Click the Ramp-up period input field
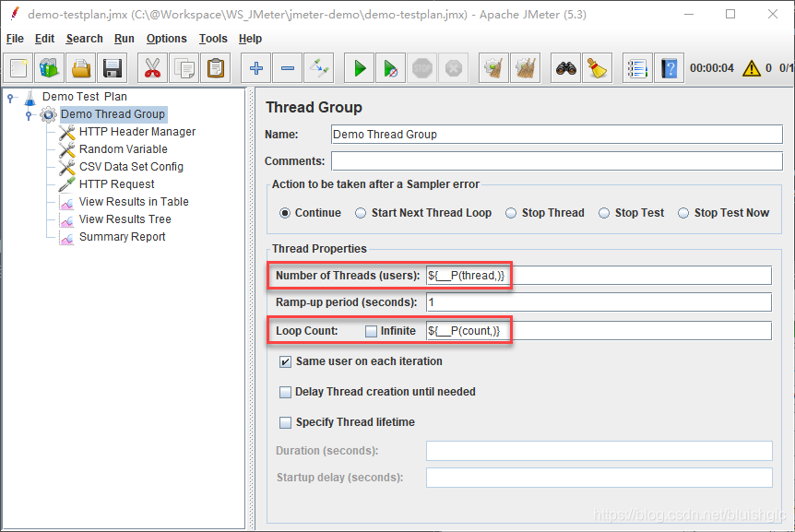795x532 pixels. 599,302
